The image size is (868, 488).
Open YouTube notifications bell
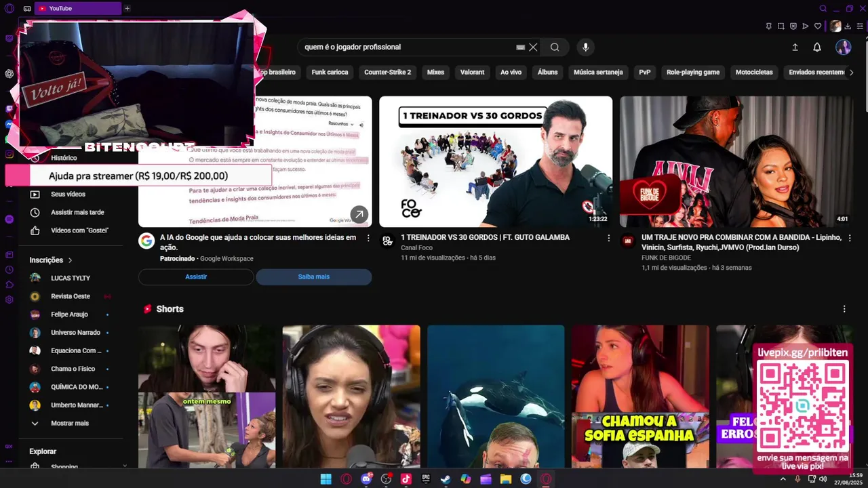(817, 47)
